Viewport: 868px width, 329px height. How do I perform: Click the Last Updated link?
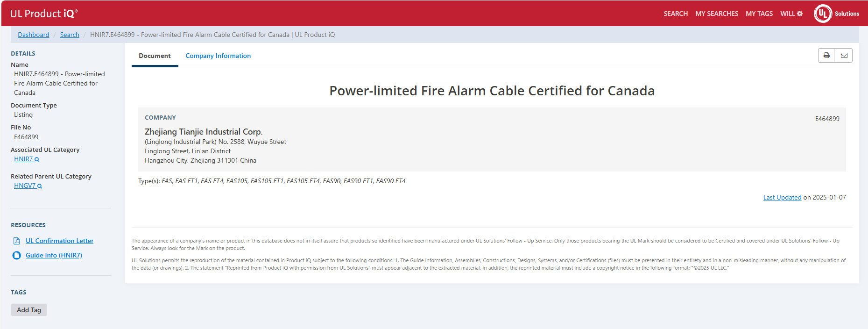782,197
